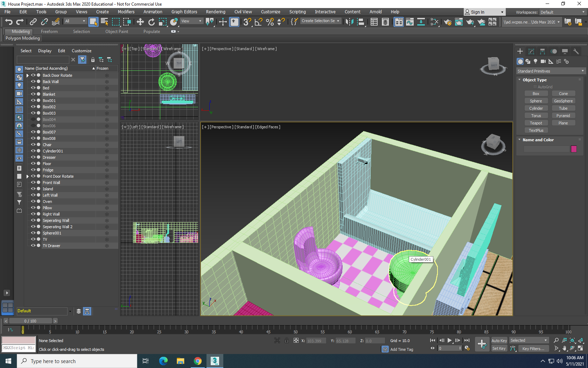This screenshot has height=368, width=588.
Task: Select the Lights category icon
Action: (535, 61)
